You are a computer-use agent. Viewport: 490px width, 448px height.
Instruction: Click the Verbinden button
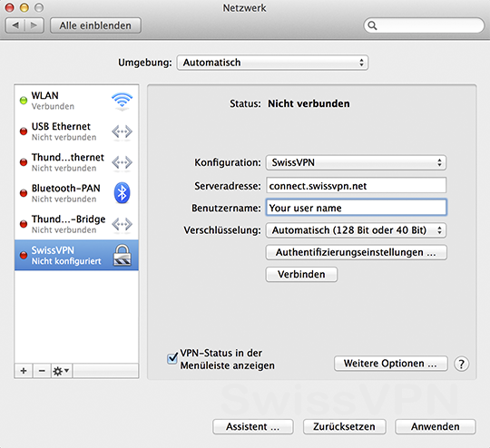(301, 274)
